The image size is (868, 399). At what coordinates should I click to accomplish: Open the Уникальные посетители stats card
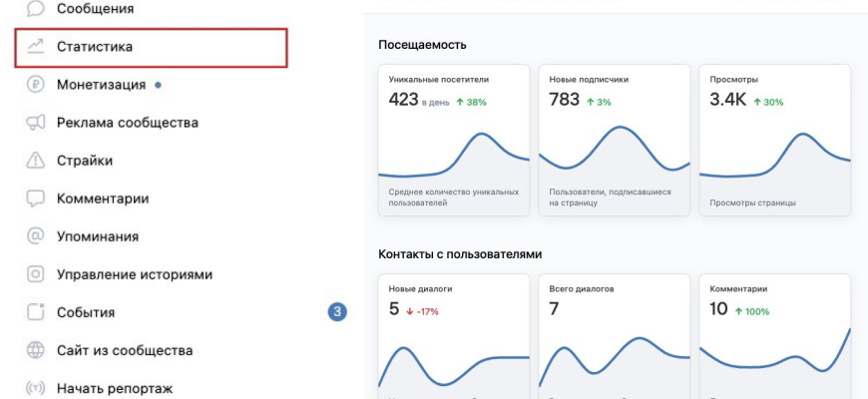tap(454, 140)
